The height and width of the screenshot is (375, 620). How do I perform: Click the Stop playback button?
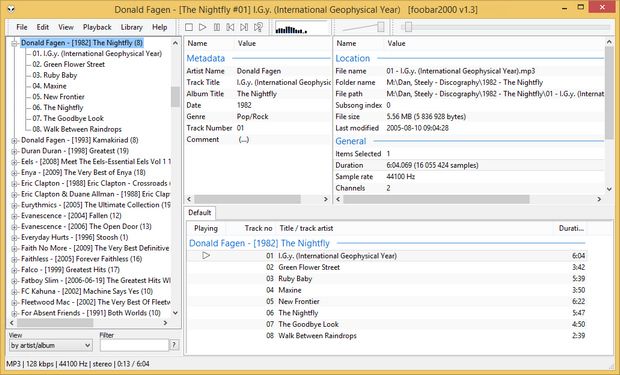189,27
